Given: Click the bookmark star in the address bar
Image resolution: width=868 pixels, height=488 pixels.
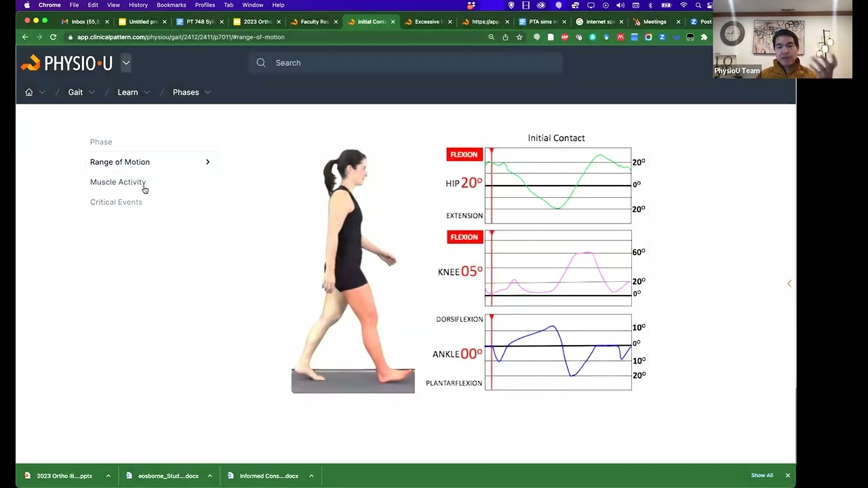Looking at the screenshot, I should tap(519, 37).
